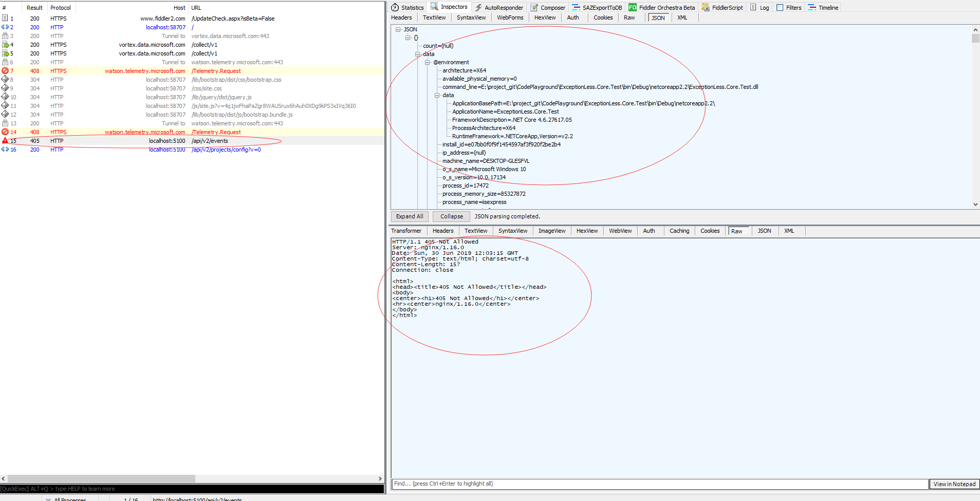Click the lock icon of session 6
980x501 pixels.
click(5, 62)
